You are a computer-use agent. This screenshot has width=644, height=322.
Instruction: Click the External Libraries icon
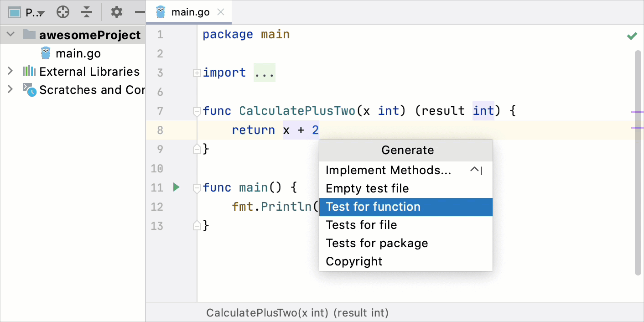[30, 71]
